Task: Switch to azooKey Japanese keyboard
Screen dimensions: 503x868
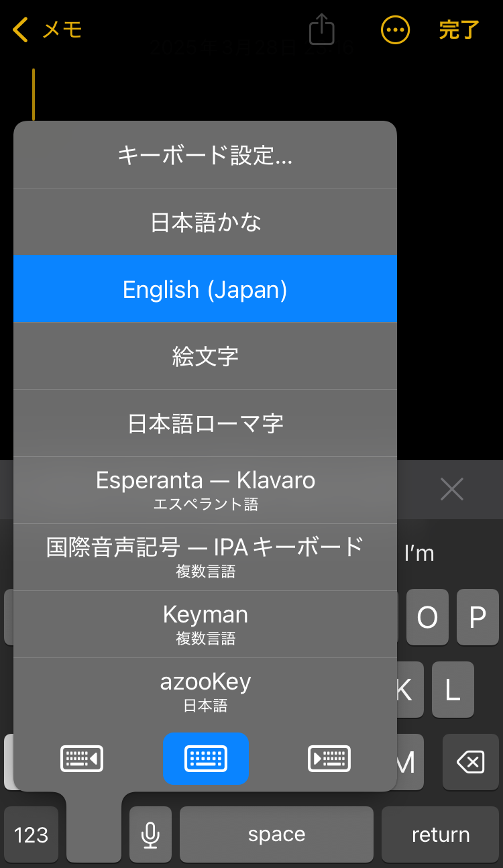Action: point(205,691)
